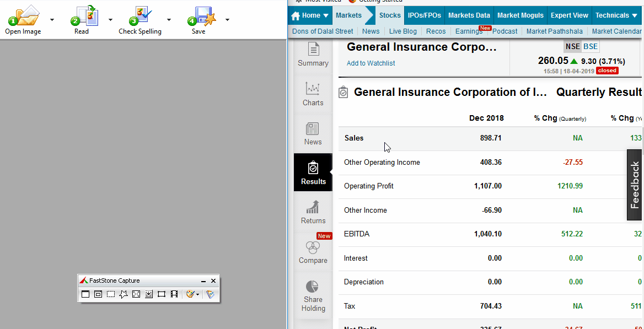
Task: Capture active window in FastStone Capture
Action: tap(85, 294)
